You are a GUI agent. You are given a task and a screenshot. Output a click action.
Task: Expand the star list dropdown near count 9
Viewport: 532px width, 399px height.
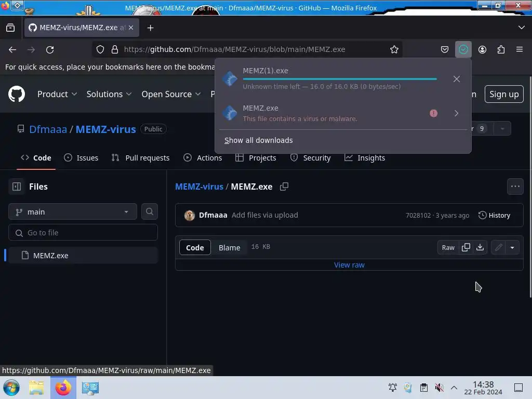point(502,129)
